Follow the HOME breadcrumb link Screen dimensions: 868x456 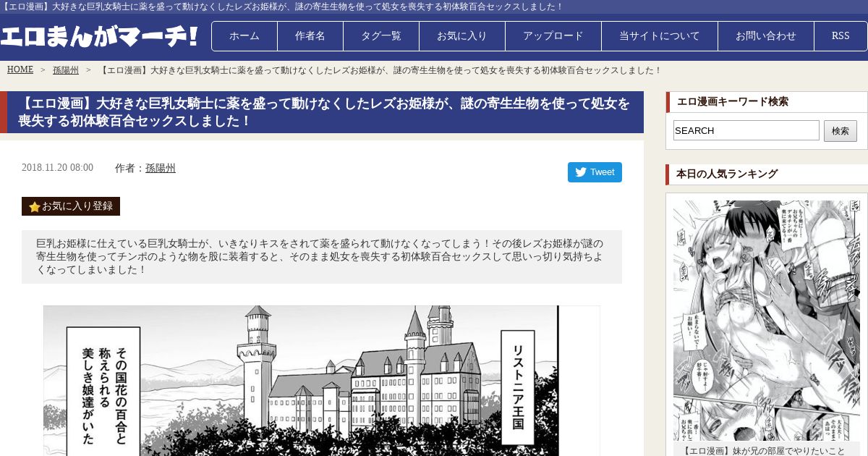point(20,70)
